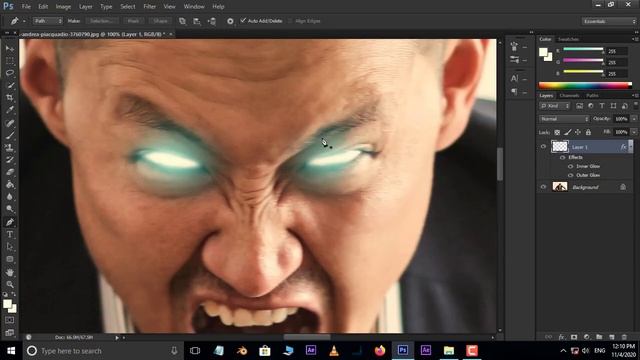Select the Move tool

coord(10,49)
